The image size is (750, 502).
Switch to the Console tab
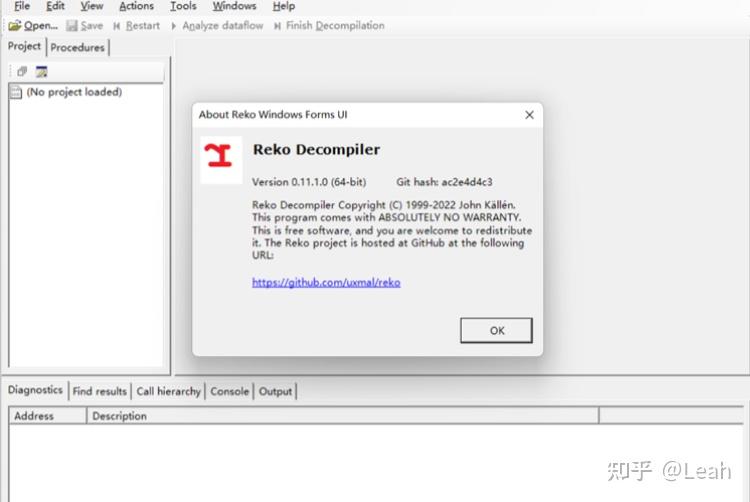click(230, 391)
